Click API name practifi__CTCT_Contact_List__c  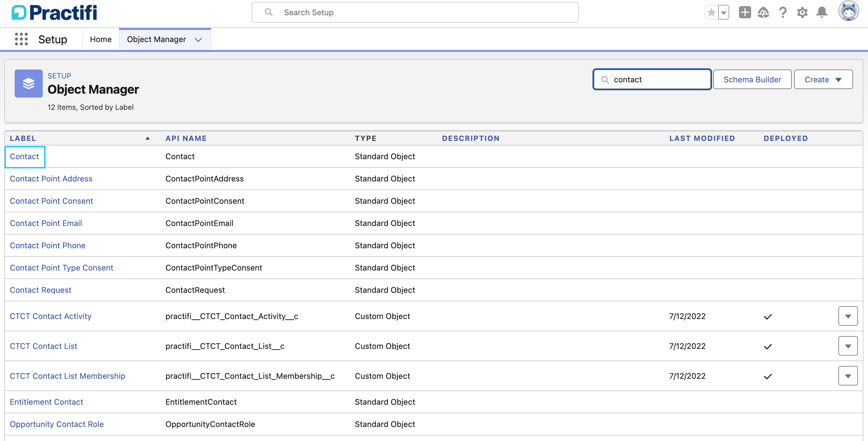[225, 346]
